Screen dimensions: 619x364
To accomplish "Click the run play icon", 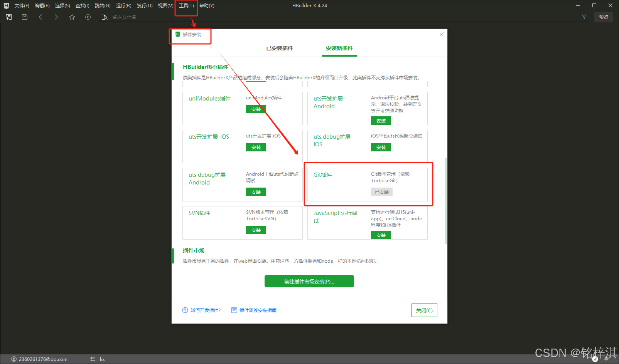I will pyautogui.click(x=88, y=17).
